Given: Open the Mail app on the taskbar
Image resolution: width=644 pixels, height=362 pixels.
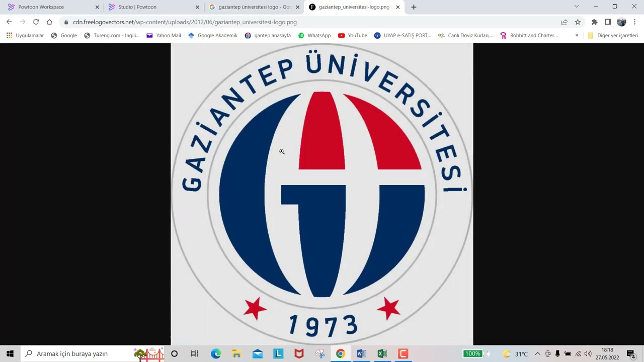Looking at the screenshot, I should (258, 353).
